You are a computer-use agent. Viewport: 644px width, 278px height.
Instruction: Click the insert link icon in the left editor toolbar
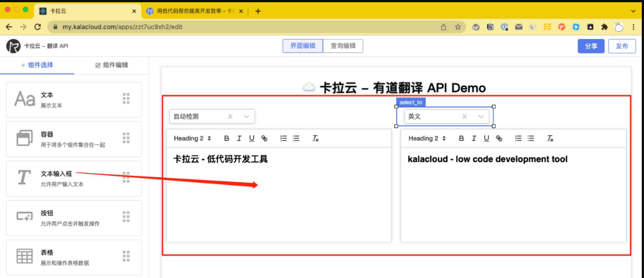[x=265, y=138]
